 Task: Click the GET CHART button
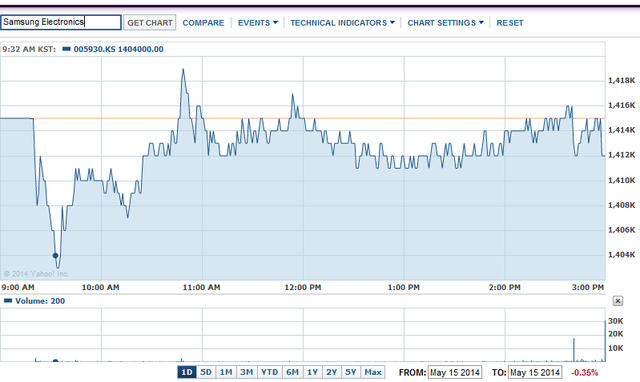click(x=150, y=23)
